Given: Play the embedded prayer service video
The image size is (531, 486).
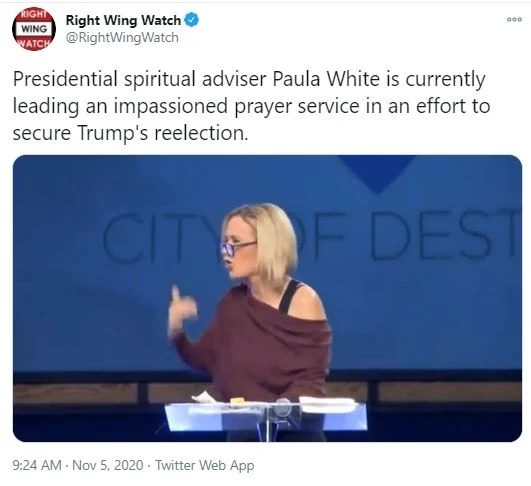Looking at the screenshot, I should pos(267,298).
